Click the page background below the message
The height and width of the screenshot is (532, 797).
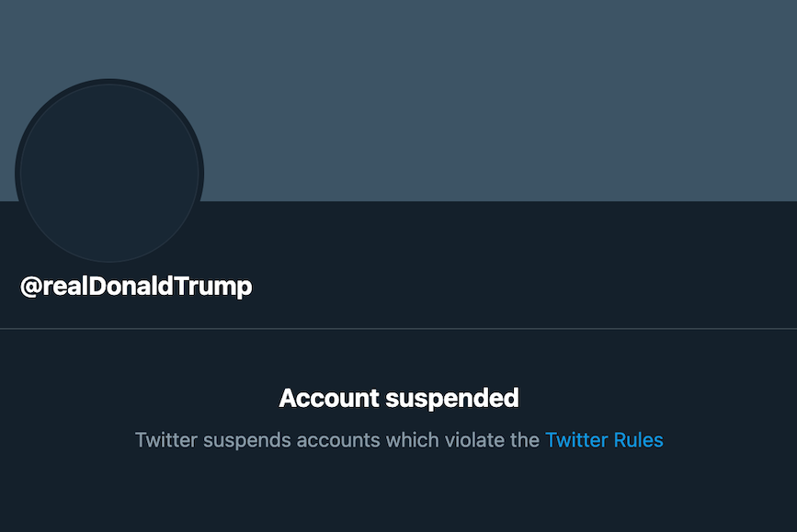(398, 496)
